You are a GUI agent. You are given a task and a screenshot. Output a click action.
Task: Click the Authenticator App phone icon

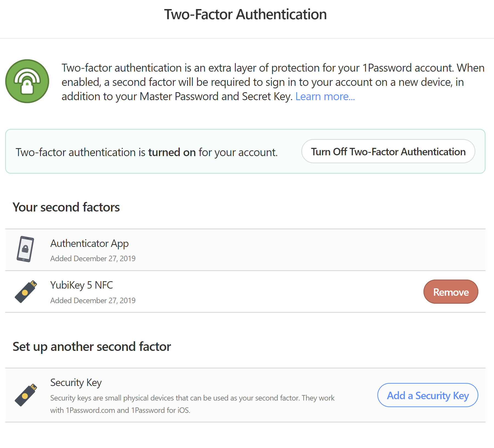(x=25, y=249)
